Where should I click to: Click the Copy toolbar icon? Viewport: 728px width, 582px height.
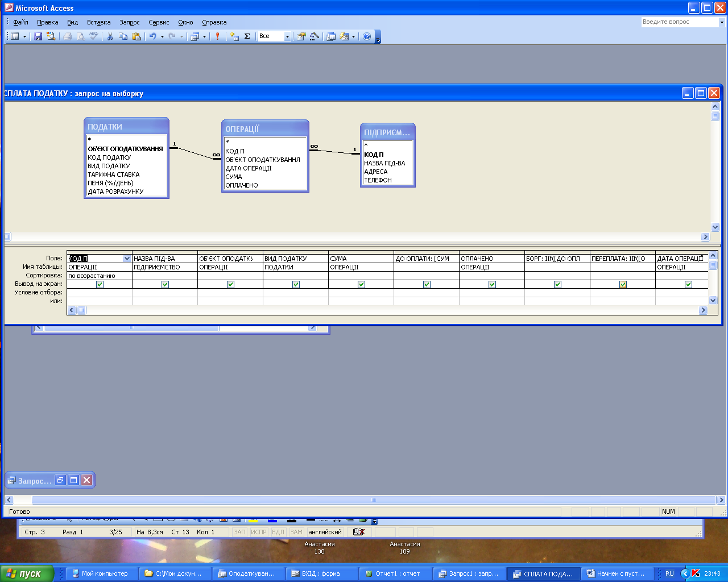[123, 36]
